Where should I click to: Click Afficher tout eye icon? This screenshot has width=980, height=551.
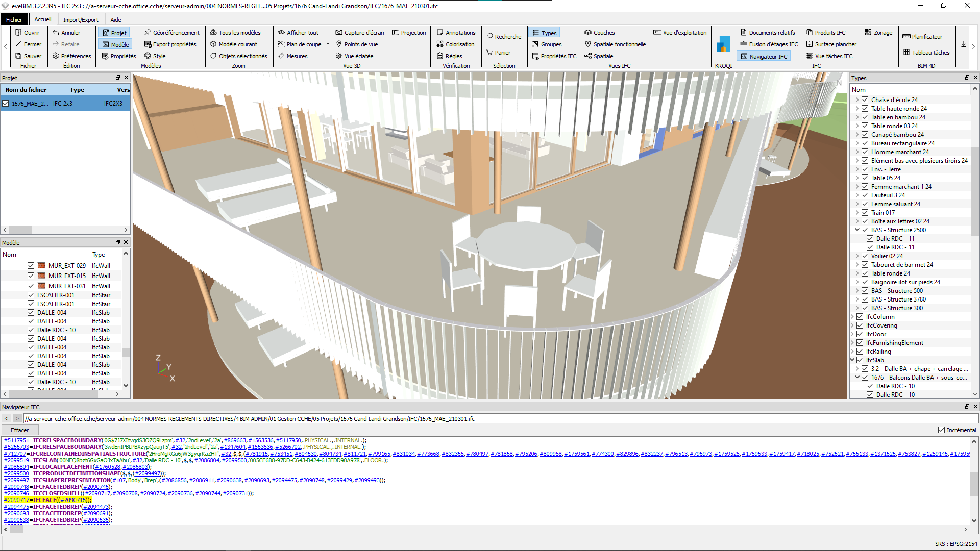click(281, 33)
